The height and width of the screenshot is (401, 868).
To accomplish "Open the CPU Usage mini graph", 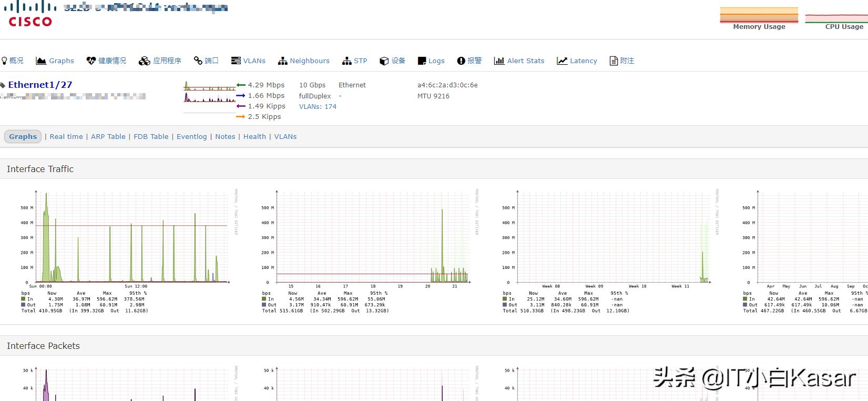I will (836, 19).
